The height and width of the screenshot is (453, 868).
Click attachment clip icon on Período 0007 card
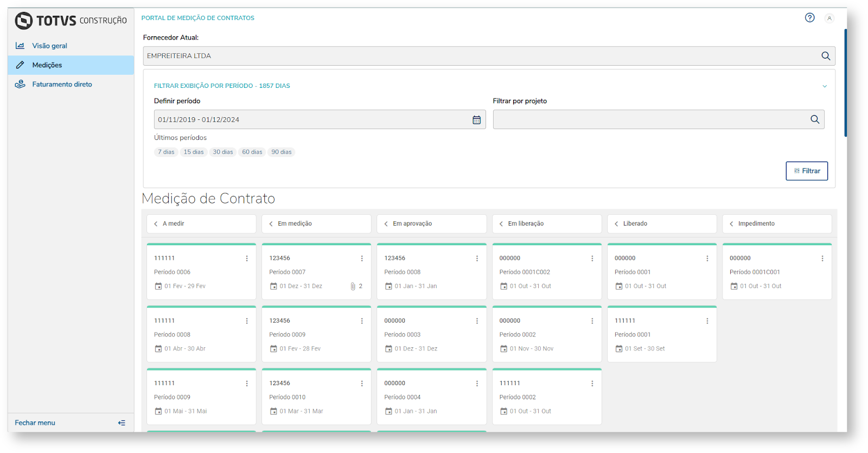pos(353,286)
